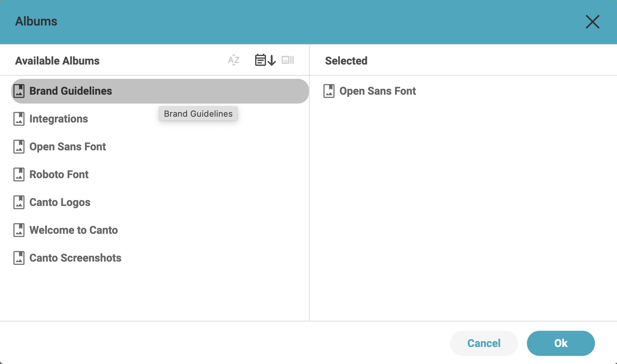Select the Canto Logos album
The image size is (617, 364).
(x=160, y=202)
